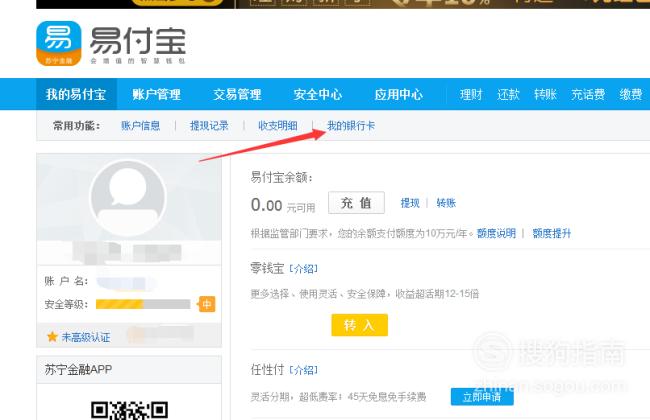Viewport: 650px width, 420px height.
Task: Click the 转账 link beside 提现
Action: point(446,203)
